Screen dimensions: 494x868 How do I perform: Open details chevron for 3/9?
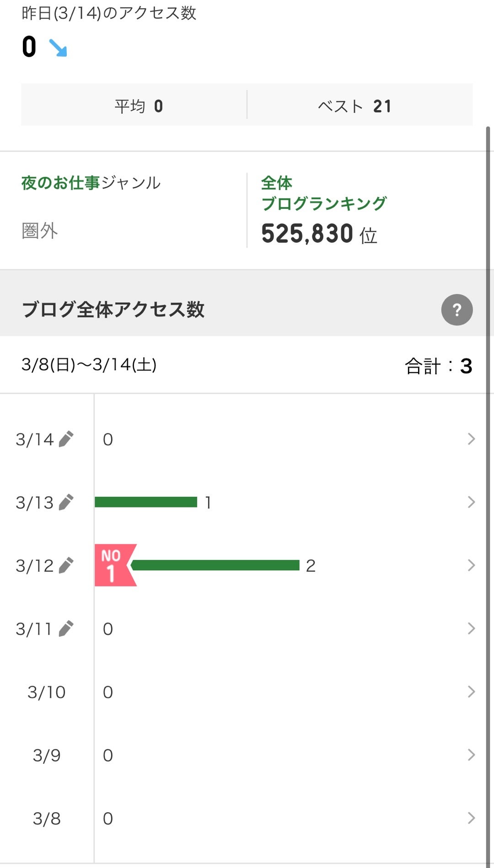[471, 755]
